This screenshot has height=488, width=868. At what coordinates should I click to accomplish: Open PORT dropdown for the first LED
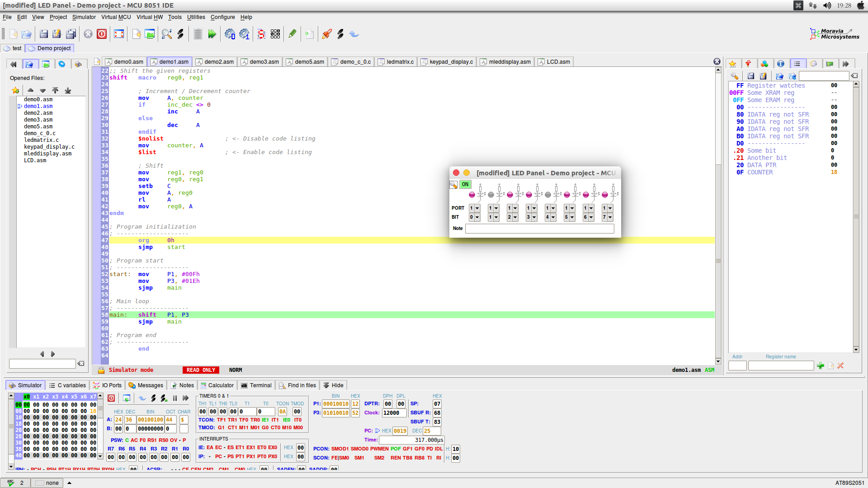474,208
